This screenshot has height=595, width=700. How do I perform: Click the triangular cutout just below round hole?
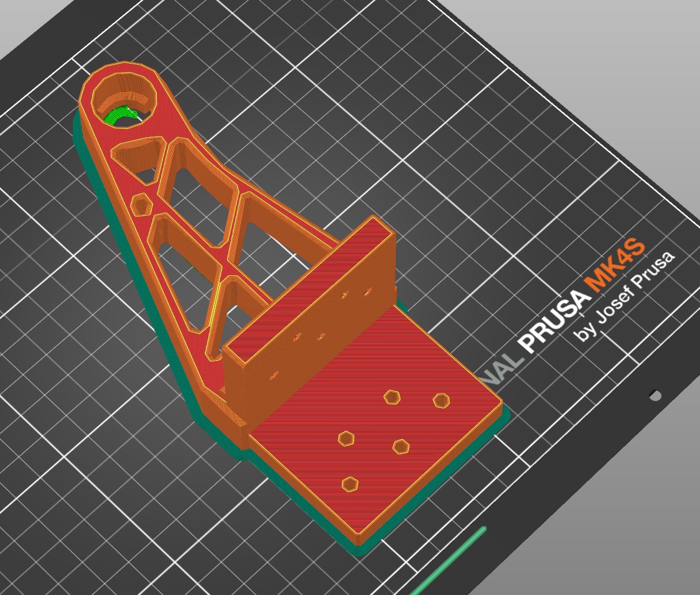136,155
